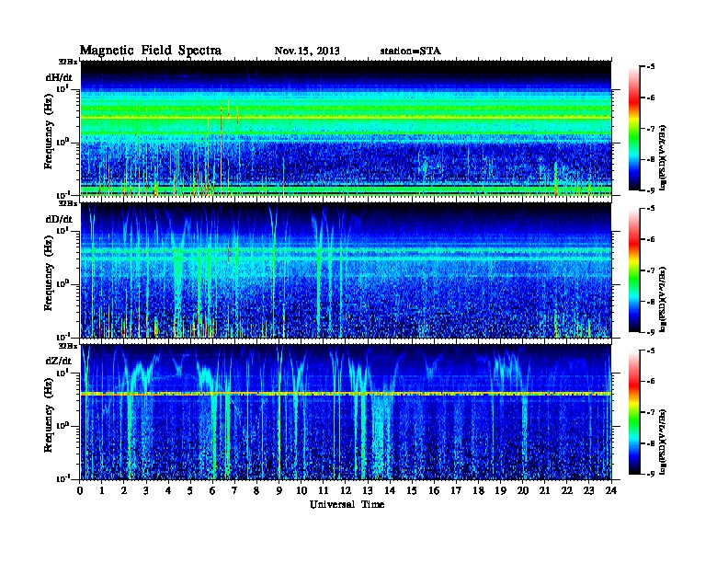Click hour "14" on the Universal Time axis
Screen dimensions: 728x563
390,490
